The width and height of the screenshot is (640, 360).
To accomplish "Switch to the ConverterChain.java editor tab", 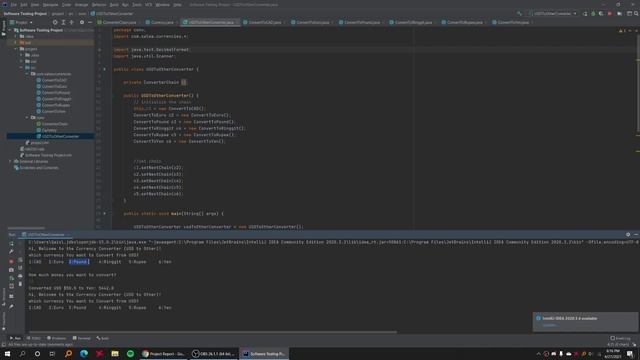I will click(x=119, y=22).
